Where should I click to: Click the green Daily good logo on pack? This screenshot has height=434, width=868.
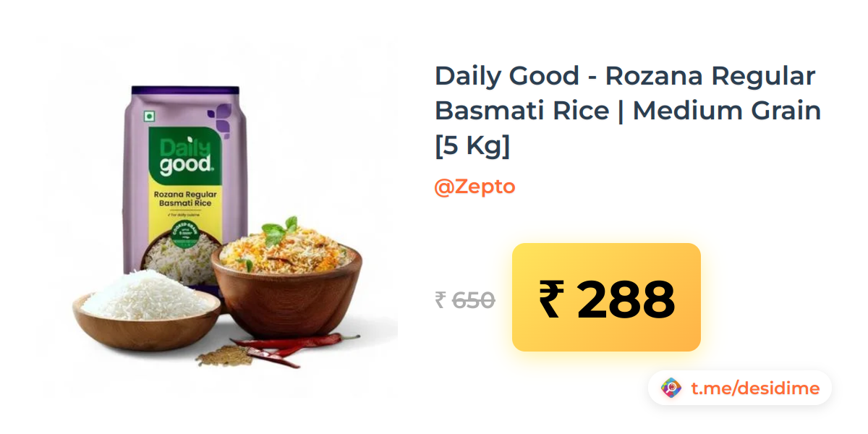pos(184,154)
